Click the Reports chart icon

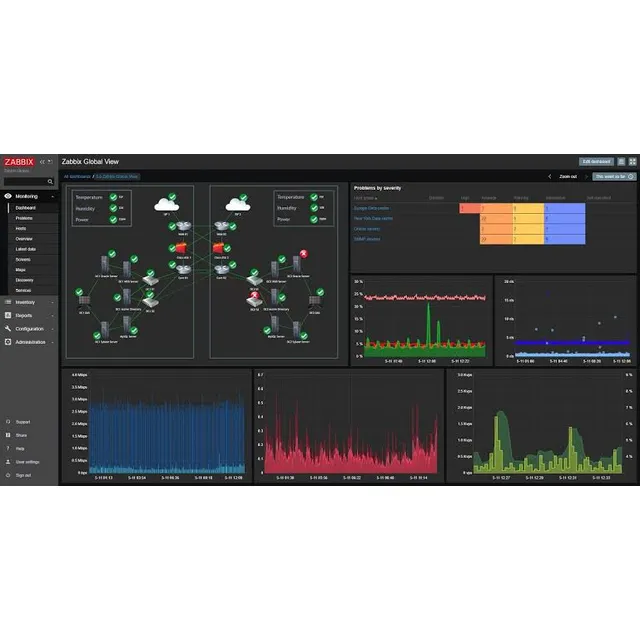[8, 316]
